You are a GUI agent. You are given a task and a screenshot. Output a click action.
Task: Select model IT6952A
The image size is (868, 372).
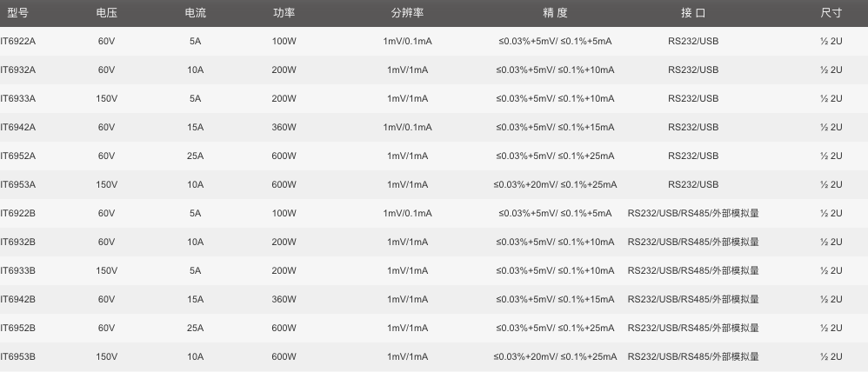18,156
